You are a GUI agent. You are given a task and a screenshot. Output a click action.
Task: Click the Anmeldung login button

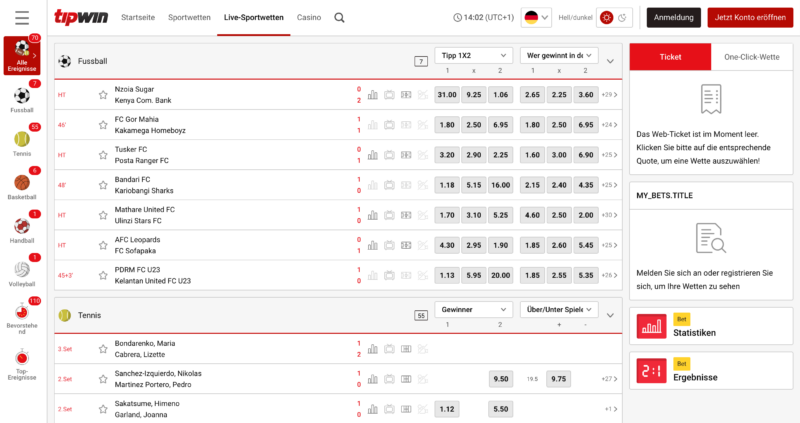(673, 17)
